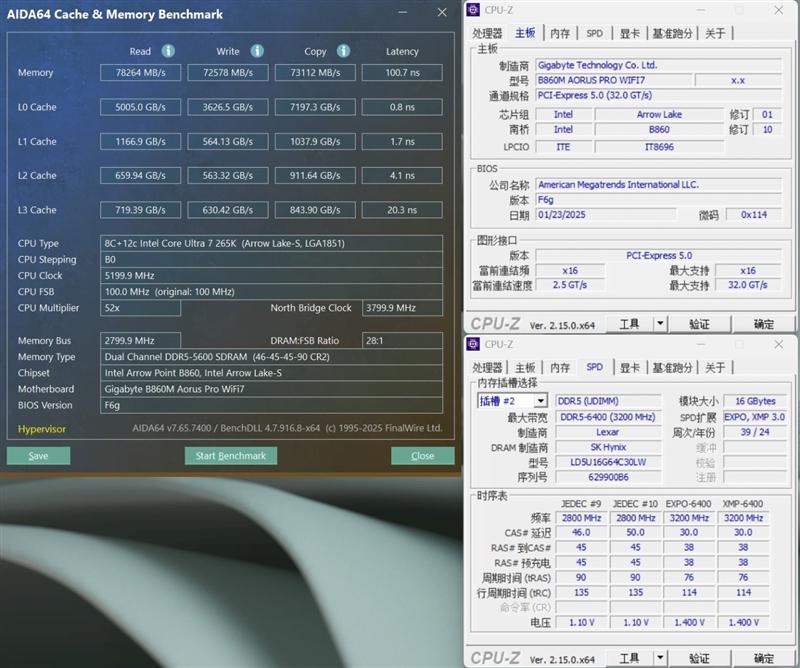The image size is (800, 668).
Task: Click the info icon next to Copy
Action: [343, 51]
